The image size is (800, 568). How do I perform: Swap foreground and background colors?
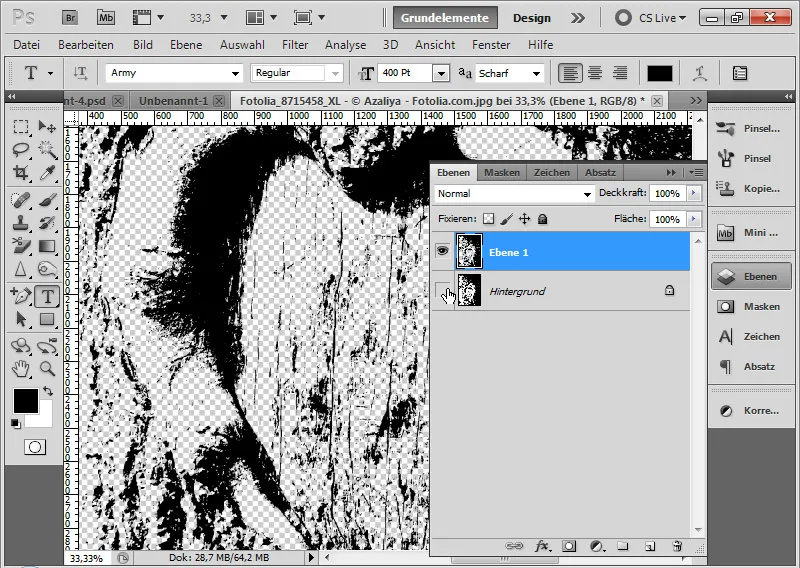point(48,391)
